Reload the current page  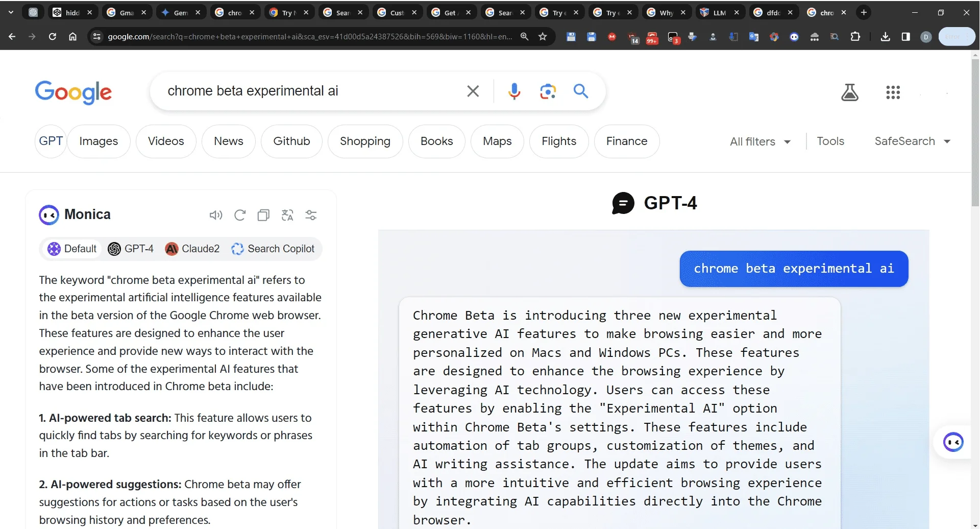coord(52,37)
